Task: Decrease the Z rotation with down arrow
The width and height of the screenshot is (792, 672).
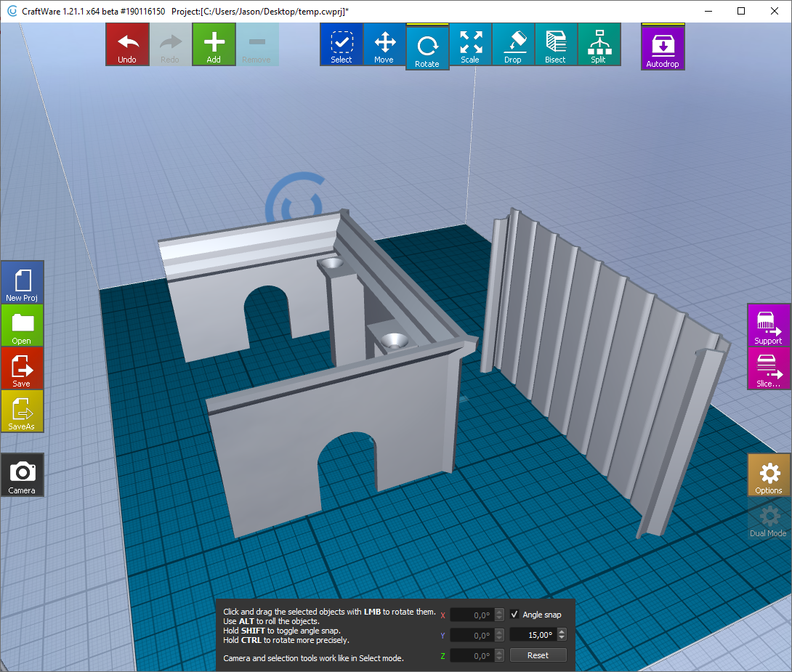Action: click(x=500, y=658)
